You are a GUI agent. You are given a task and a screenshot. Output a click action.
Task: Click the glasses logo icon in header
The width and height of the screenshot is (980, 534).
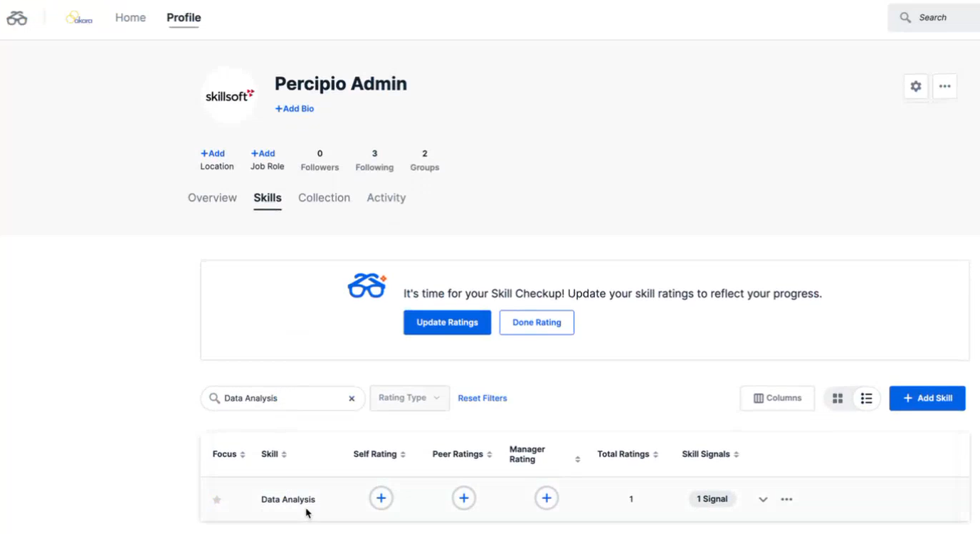[17, 18]
